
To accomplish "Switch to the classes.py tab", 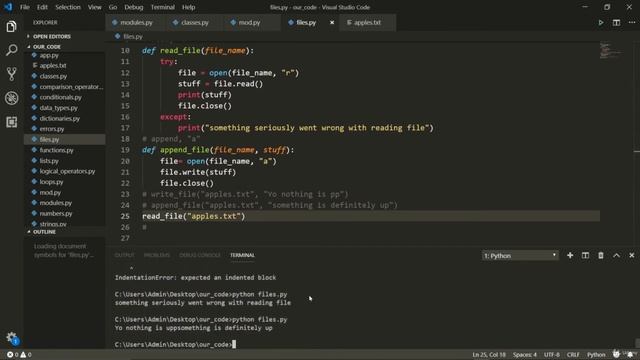I will [195, 22].
